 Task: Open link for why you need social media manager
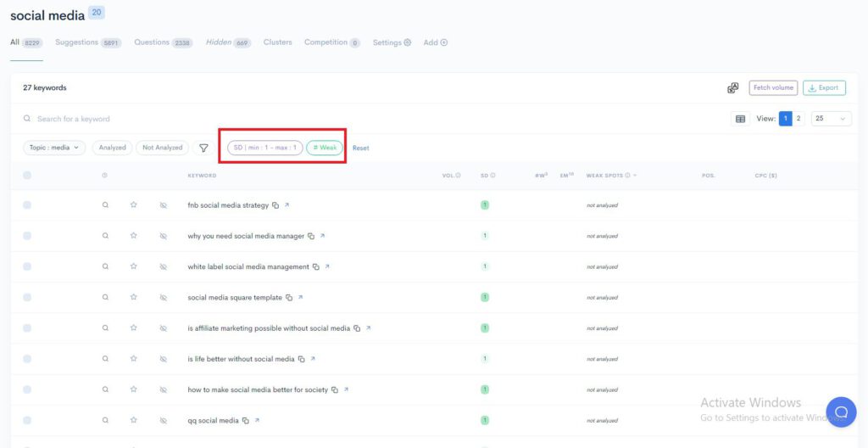pos(322,236)
